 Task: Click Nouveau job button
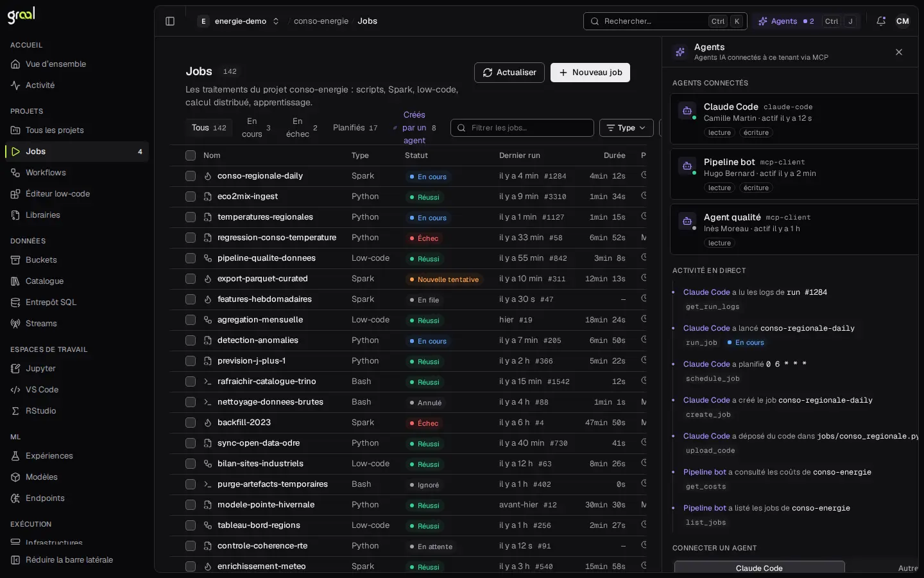(x=590, y=73)
